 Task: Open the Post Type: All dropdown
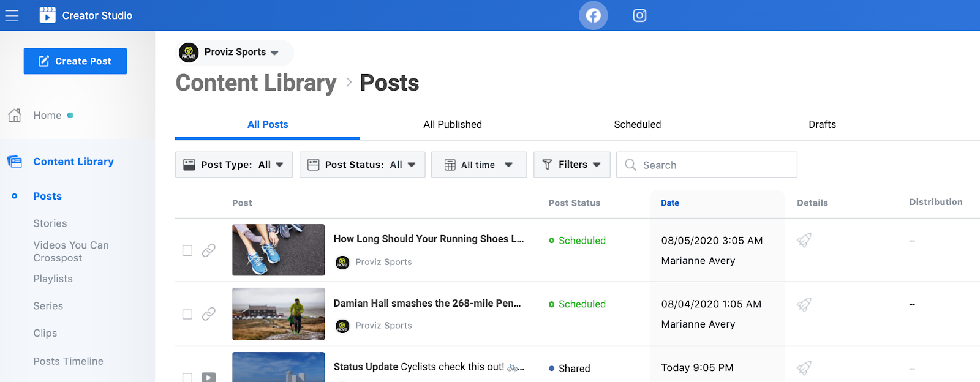[x=234, y=165]
